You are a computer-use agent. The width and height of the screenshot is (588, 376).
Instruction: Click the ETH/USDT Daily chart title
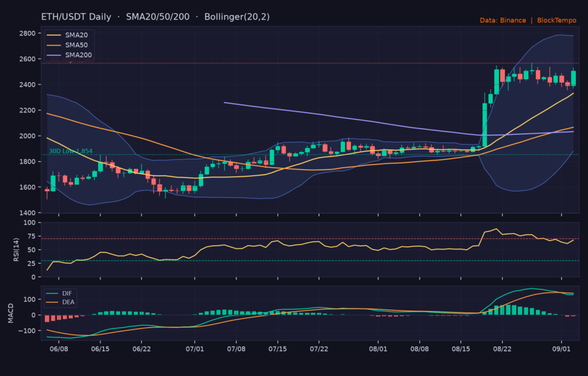(155, 17)
